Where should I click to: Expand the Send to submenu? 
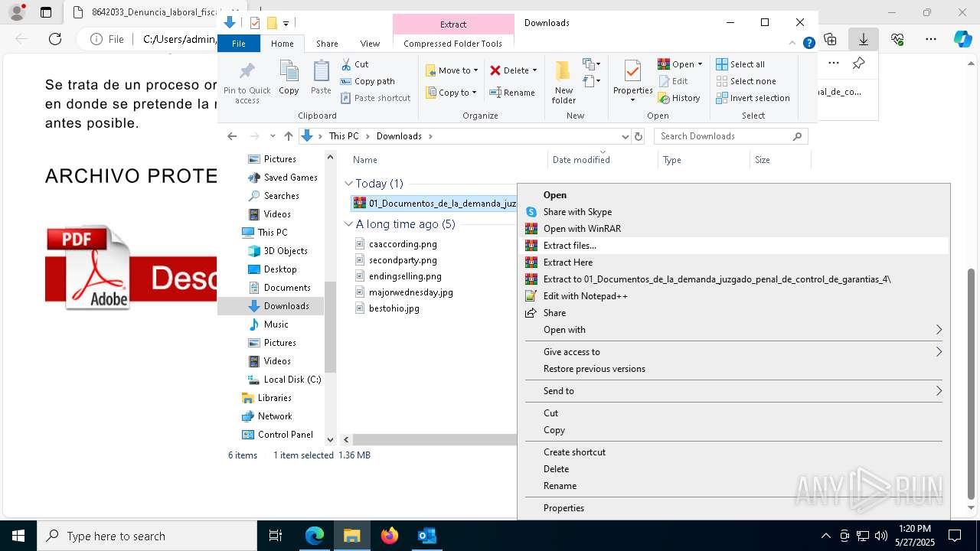734,391
